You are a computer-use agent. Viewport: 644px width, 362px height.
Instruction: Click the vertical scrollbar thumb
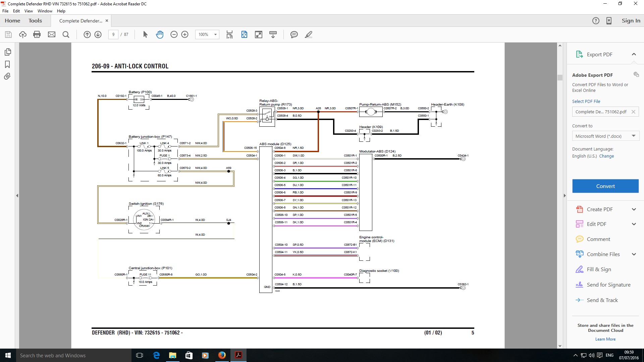tap(560, 77)
